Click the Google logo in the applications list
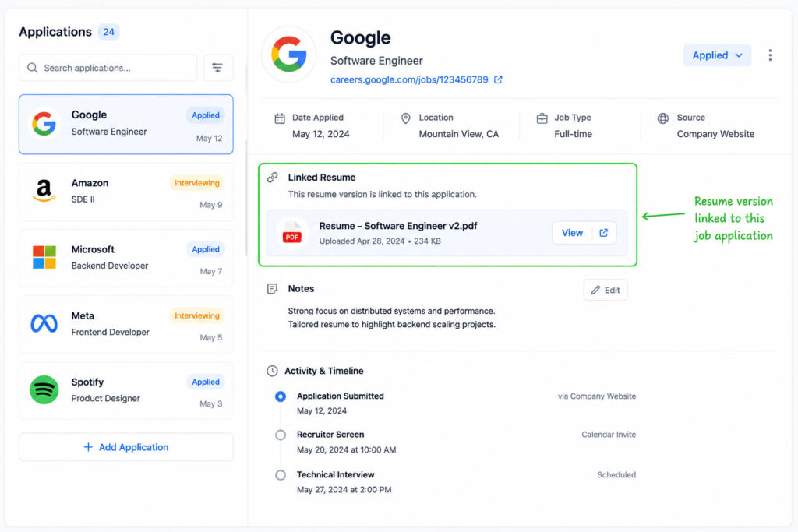798x532 pixels. (x=44, y=124)
